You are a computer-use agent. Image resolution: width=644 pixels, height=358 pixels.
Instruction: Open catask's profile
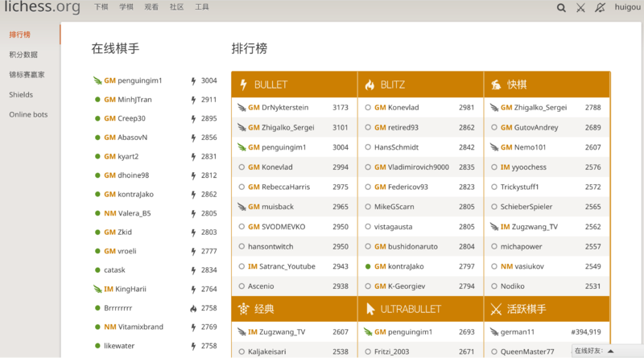114,270
